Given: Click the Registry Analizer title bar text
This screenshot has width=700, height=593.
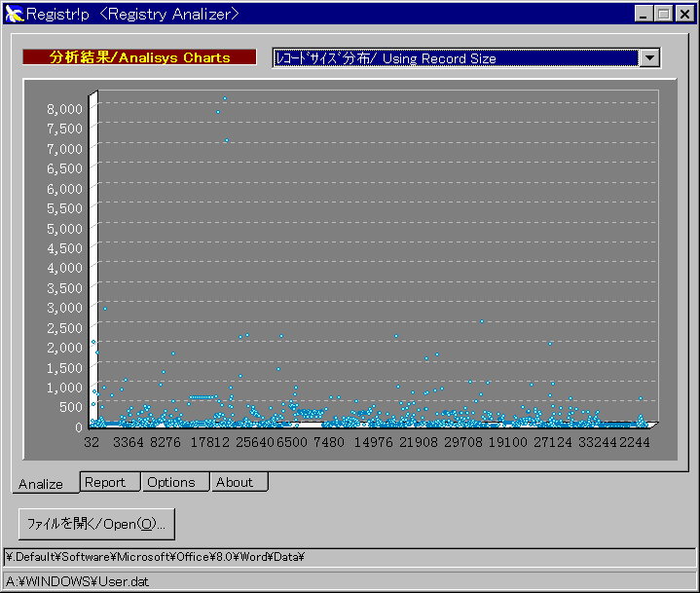Looking at the screenshot, I should [x=132, y=15].
